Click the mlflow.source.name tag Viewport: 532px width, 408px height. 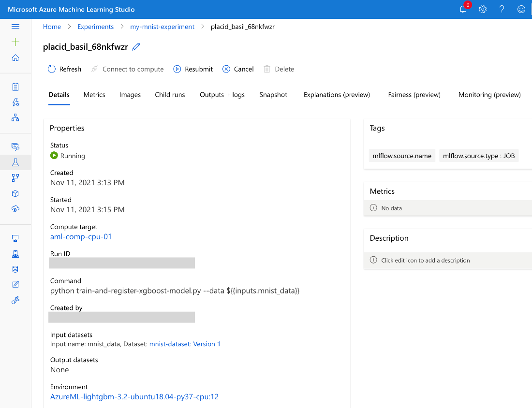coord(402,156)
